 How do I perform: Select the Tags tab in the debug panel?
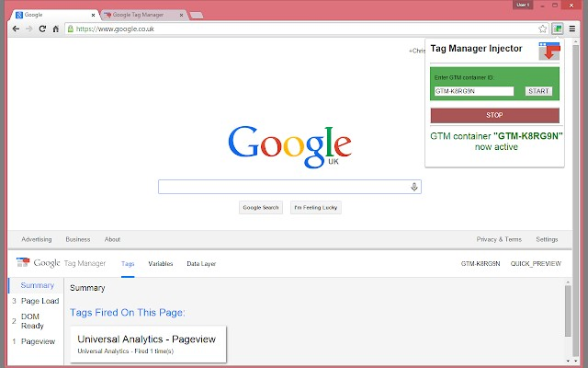coord(128,264)
